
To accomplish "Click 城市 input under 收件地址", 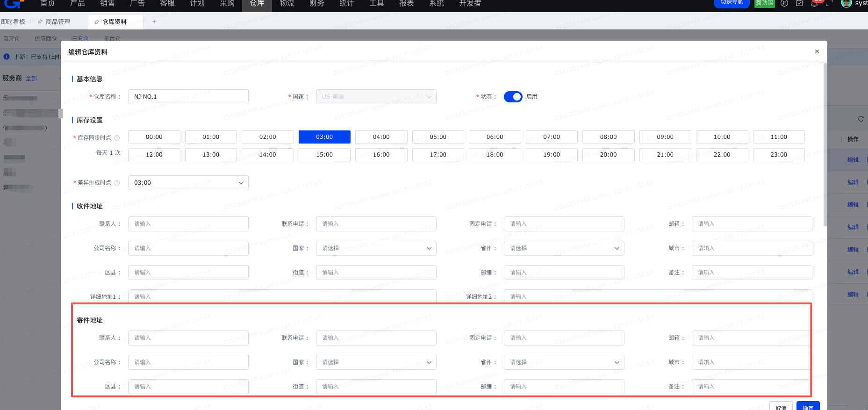I will point(752,248).
